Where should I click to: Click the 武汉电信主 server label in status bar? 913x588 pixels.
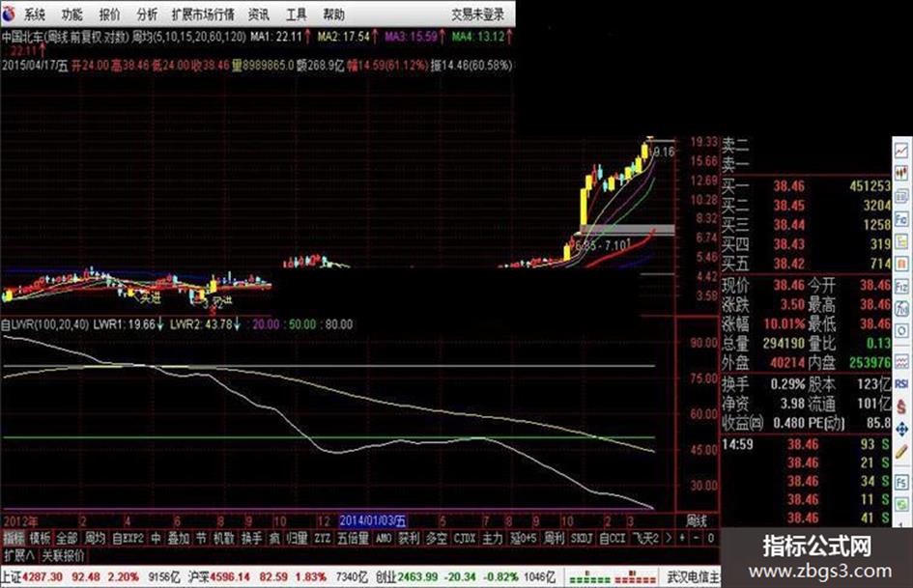tap(693, 577)
